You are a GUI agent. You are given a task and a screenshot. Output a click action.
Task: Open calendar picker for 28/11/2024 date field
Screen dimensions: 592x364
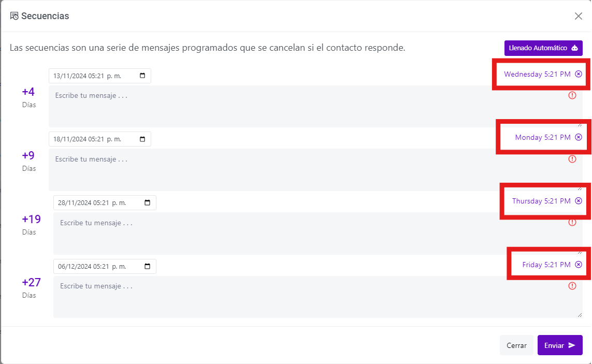point(147,203)
